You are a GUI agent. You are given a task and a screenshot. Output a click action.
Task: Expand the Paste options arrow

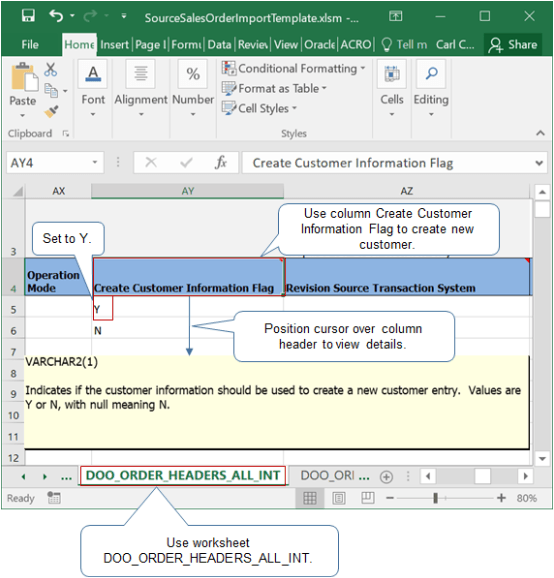pyautogui.click(x=22, y=115)
